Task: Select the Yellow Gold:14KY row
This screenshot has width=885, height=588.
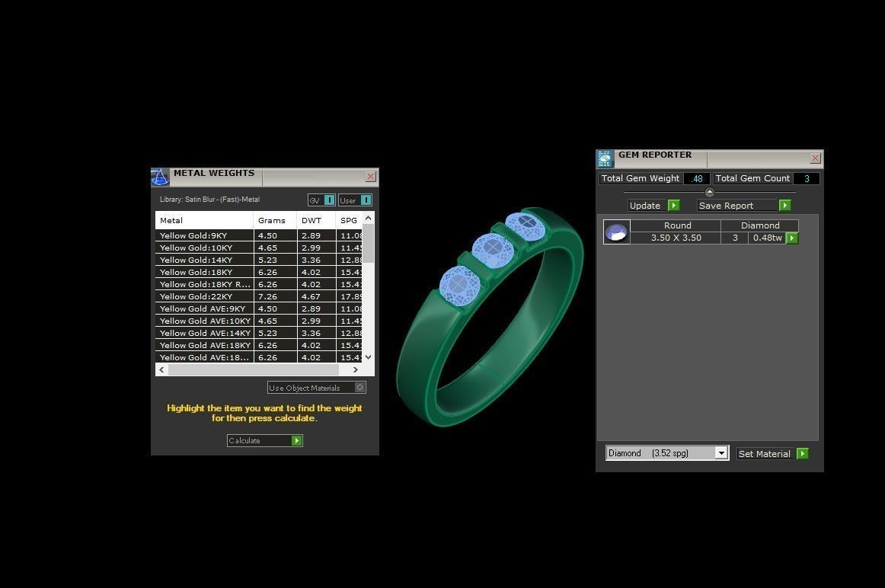Action: point(259,260)
